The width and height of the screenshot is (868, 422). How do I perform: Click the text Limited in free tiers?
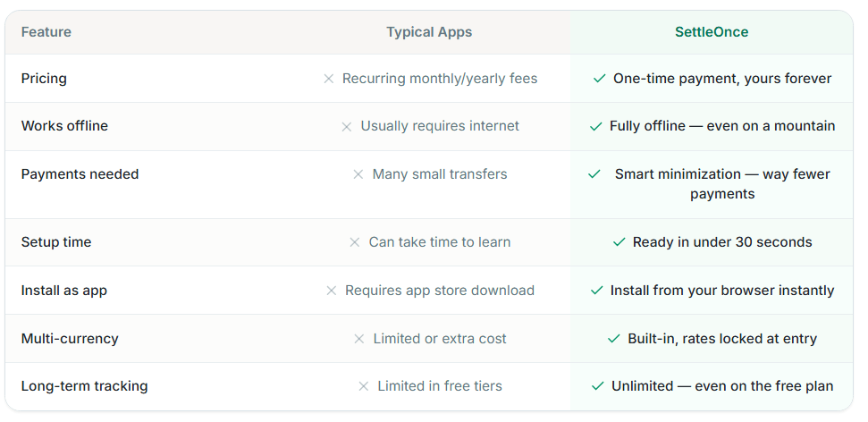coord(440,386)
